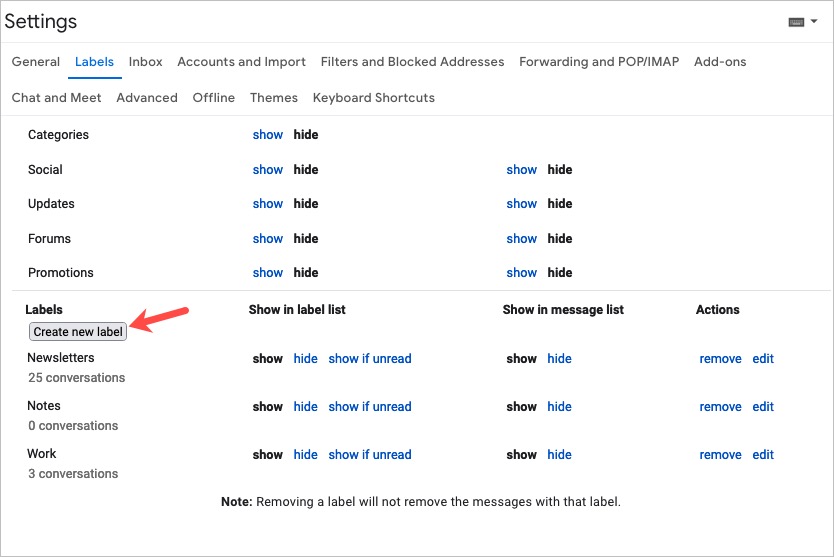
Task: Switch to the Themes tab
Action: 274,98
